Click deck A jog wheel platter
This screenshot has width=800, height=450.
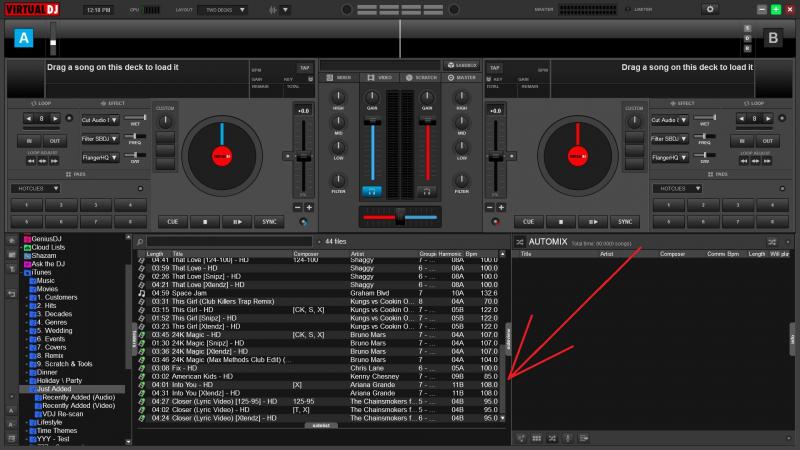tap(222, 156)
